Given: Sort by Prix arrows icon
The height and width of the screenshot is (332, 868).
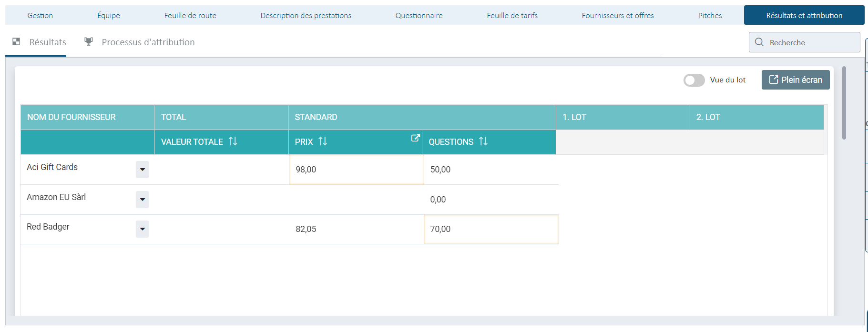Looking at the screenshot, I should click(x=323, y=141).
